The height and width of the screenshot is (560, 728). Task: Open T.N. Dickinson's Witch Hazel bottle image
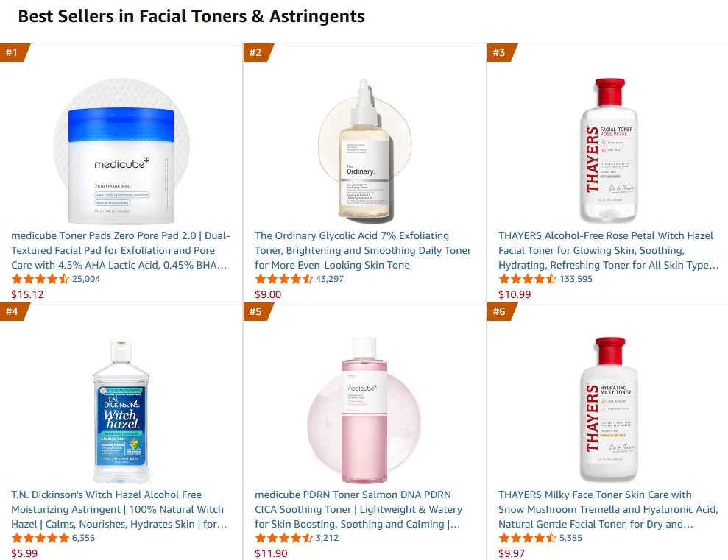[x=121, y=410]
